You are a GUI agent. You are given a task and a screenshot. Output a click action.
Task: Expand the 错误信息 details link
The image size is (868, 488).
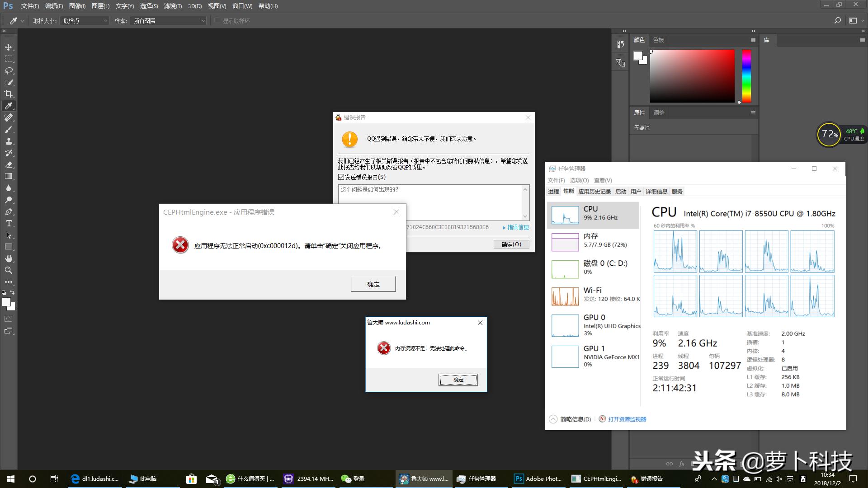[517, 227]
